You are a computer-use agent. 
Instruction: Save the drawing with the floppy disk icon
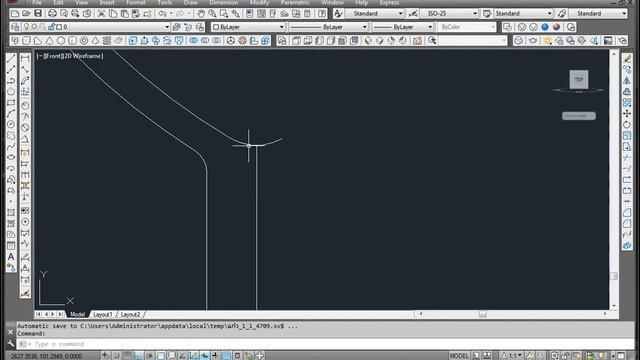click(x=38, y=13)
